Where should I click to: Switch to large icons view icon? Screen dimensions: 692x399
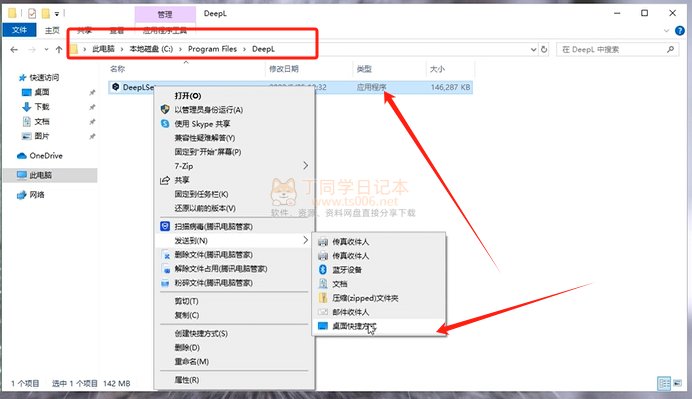677,383
